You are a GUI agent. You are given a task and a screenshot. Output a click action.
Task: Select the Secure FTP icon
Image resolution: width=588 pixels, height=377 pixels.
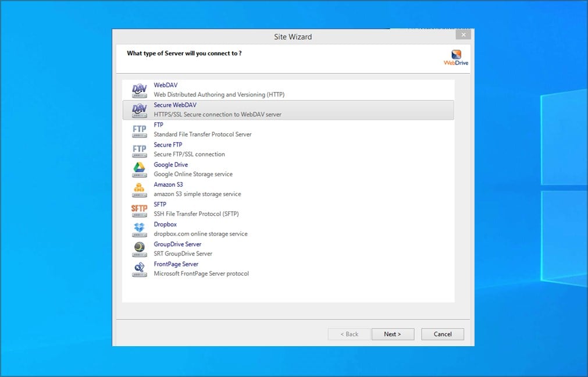[x=139, y=151]
